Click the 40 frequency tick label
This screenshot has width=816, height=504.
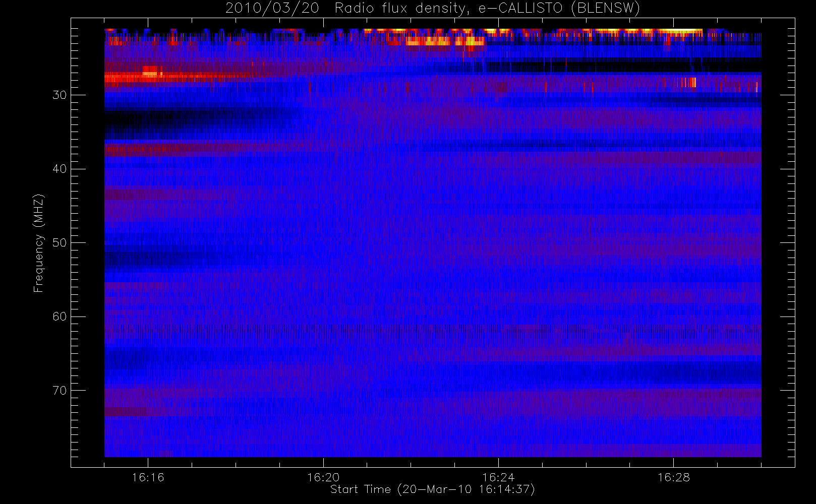[x=60, y=169]
